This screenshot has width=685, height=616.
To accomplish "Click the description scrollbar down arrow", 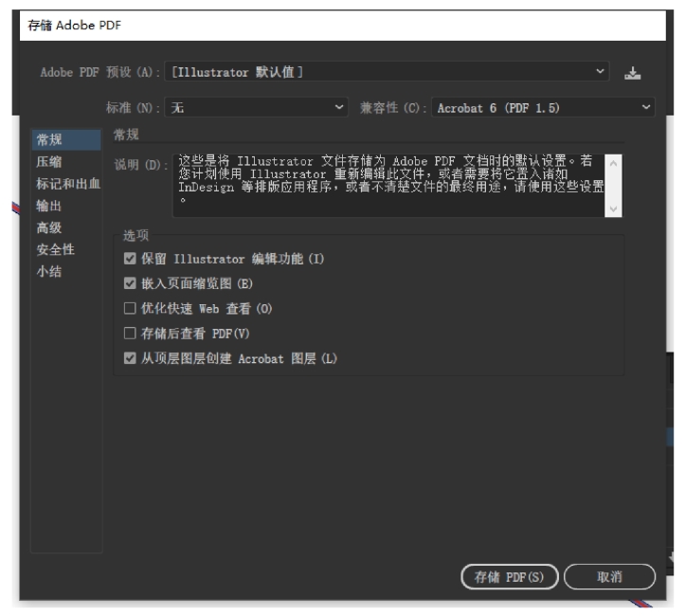I will (x=613, y=208).
